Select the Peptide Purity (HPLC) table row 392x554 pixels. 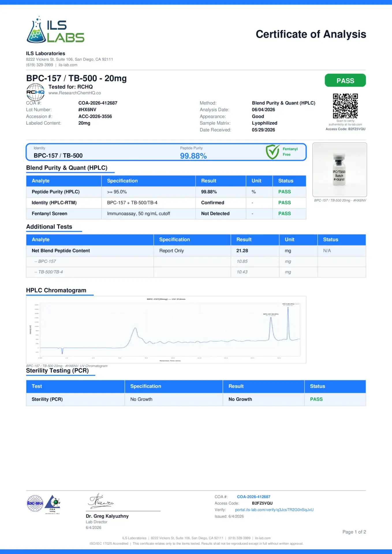click(x=166, y=192)
